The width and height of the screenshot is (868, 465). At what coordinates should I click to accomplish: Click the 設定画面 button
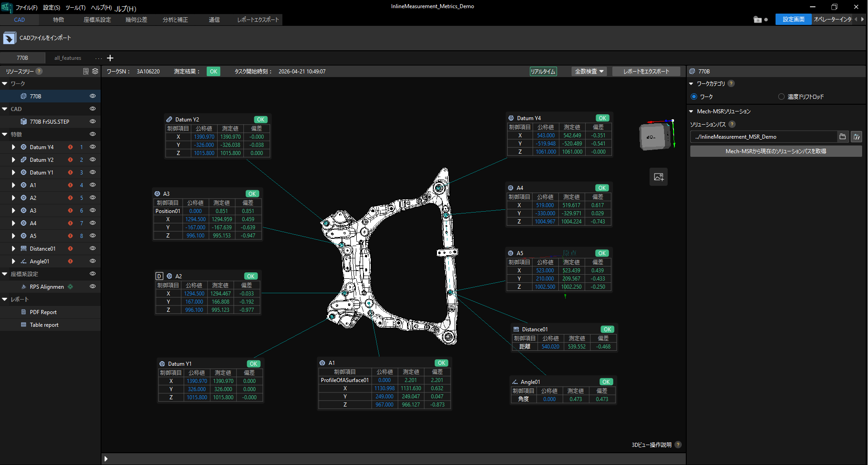[793, 19]
